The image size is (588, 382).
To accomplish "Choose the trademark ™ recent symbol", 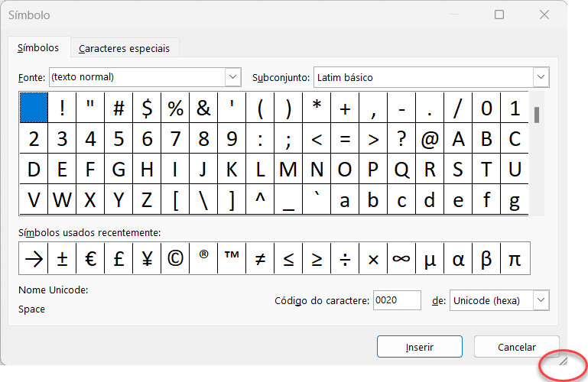I will (x=232, y=258).
